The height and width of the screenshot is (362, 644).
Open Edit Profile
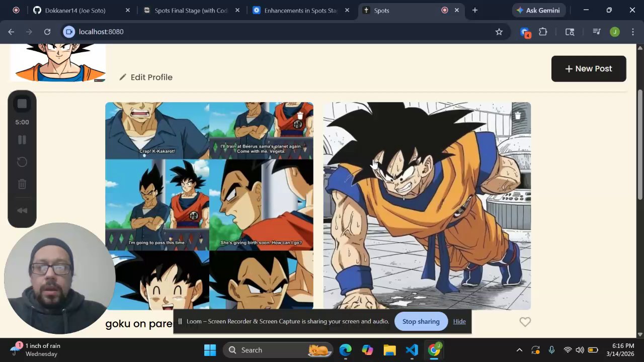(x=146, y=77)
